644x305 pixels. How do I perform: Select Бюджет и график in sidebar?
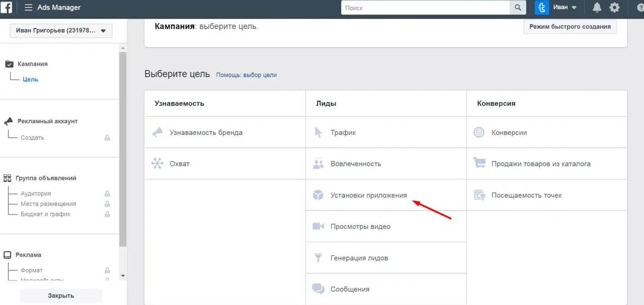(x=45, y=214)
